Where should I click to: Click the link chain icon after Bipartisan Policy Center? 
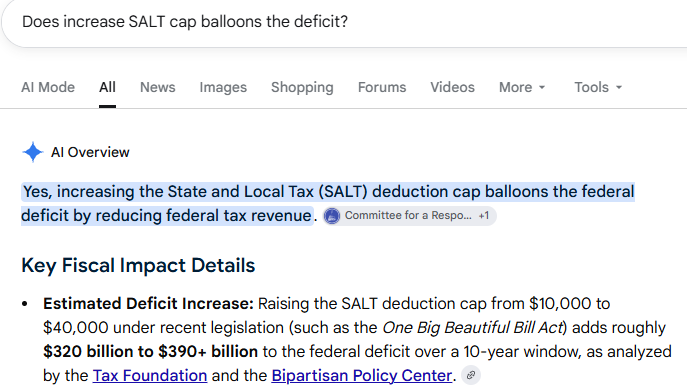(x=471, y=376)
